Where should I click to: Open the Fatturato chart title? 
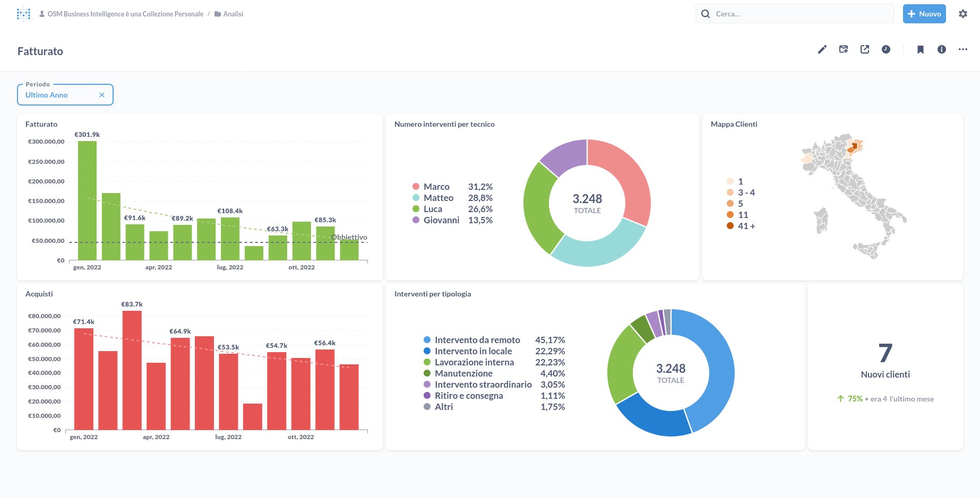41,124
